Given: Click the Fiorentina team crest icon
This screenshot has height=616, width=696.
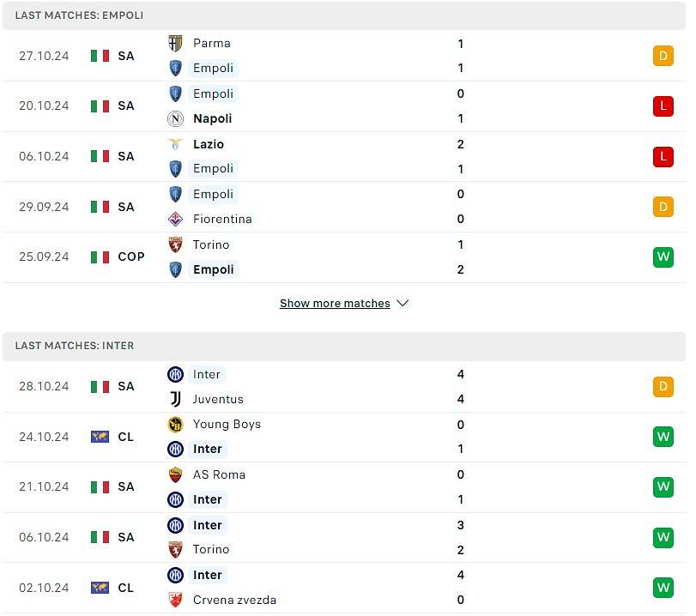Looking at the screenshot, I should (175, 219).
